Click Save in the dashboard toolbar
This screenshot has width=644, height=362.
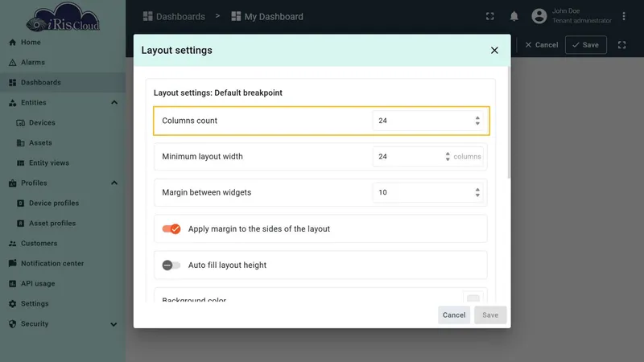pyautogui.click(x=586, y=45)
